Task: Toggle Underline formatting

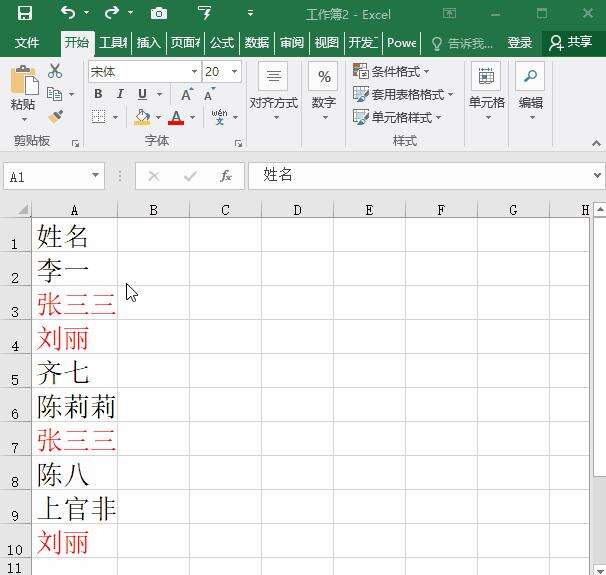Action: 142,94
